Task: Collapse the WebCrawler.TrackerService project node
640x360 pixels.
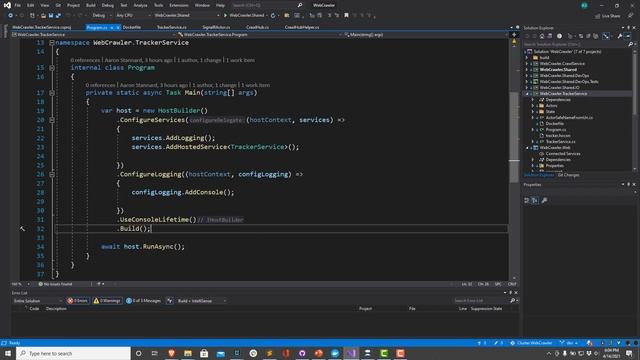Action: point(527,93)
